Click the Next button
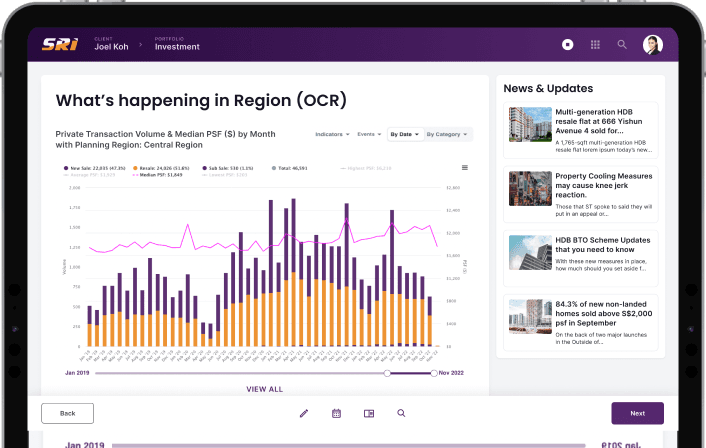The height and width of the screenshot is (448, 706). (x=637, y=413)
